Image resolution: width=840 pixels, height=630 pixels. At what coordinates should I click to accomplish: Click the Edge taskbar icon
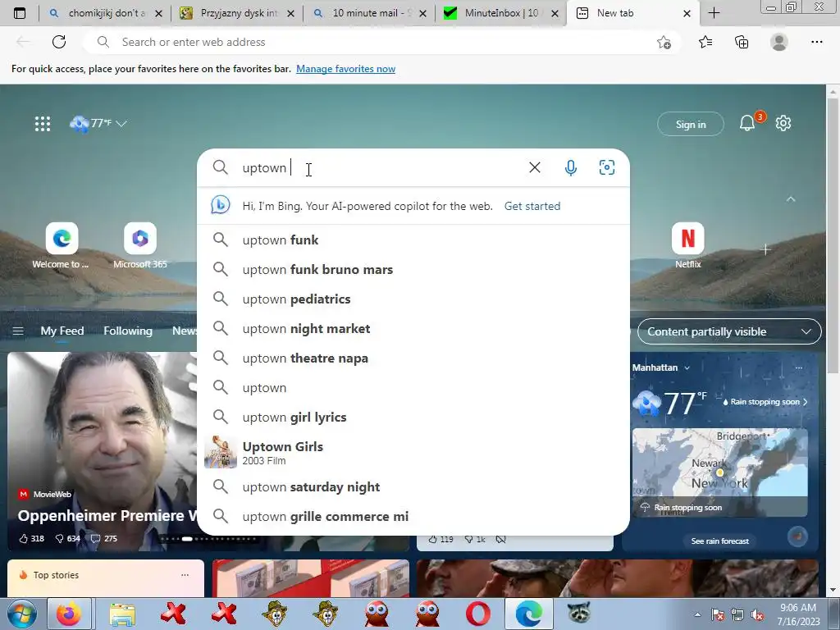(529, 614)
